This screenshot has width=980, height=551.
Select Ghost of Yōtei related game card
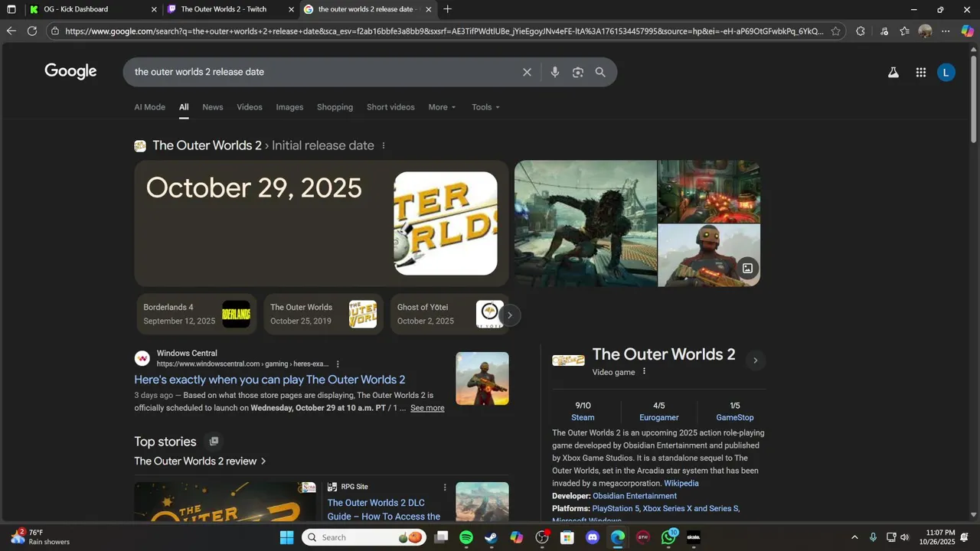tap(449, 314)
